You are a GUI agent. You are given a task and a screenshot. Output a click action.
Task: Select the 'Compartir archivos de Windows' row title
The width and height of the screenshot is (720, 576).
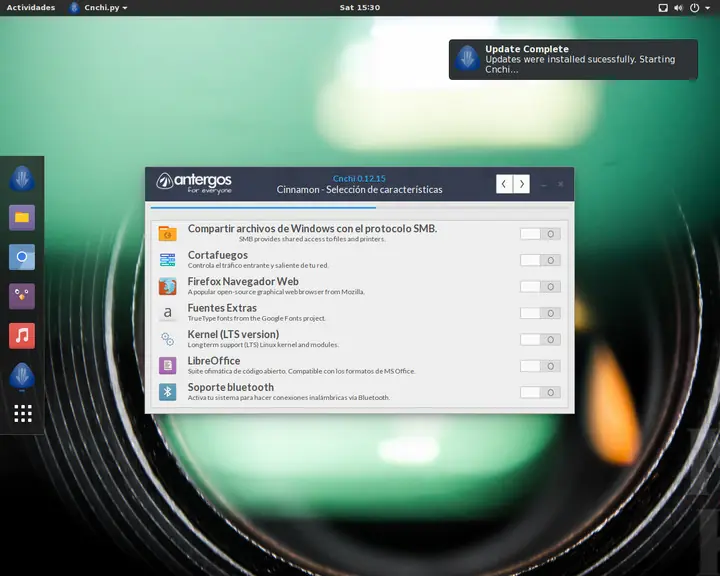(x=312, y=228)
